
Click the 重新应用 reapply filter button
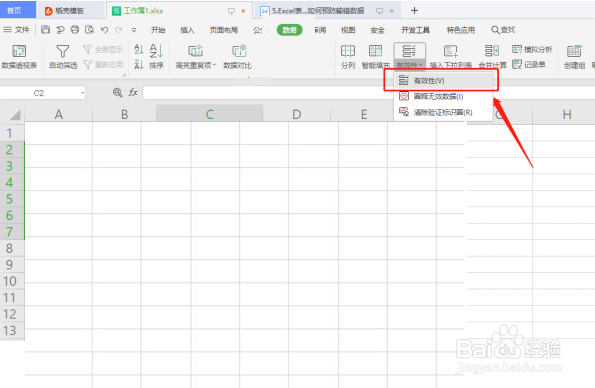[x=103, y=65]
